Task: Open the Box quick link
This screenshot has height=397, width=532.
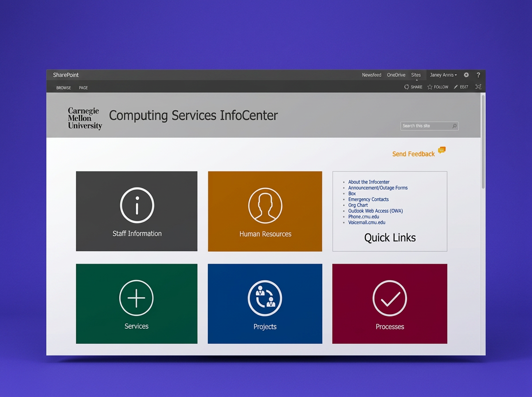Action: point(352,194)
